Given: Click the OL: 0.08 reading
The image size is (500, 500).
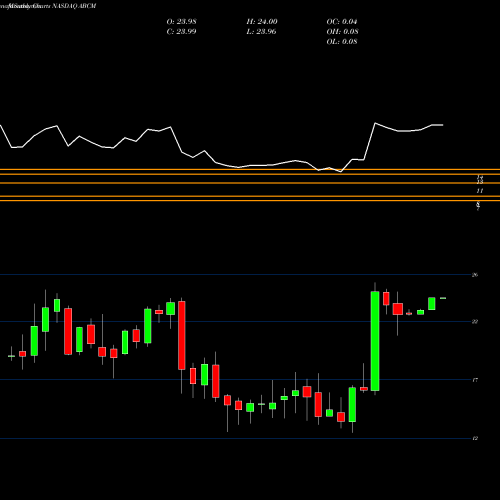Looking at the screenshot, I should 342,42.
